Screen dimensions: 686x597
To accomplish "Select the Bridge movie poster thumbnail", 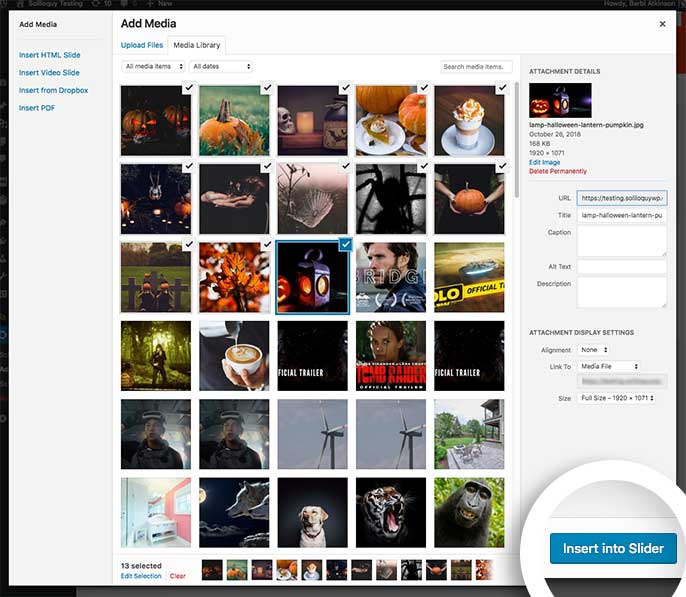I will pos(391,277).
